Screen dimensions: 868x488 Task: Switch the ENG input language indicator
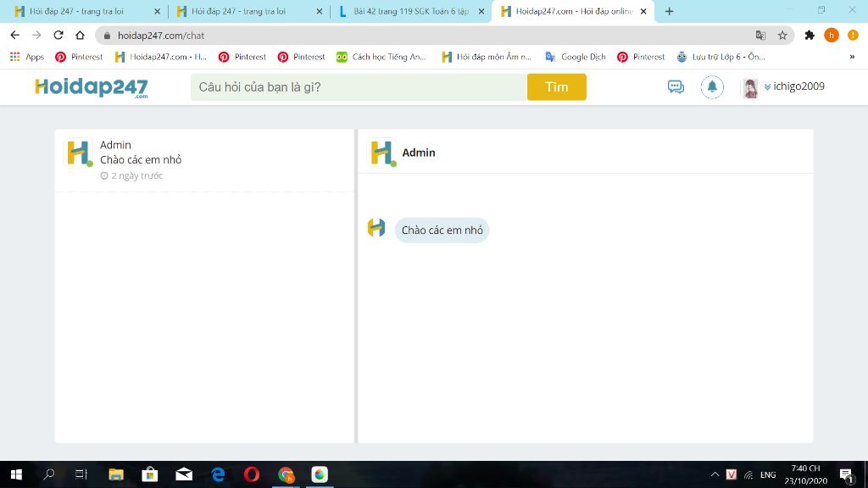pos(768,474)
